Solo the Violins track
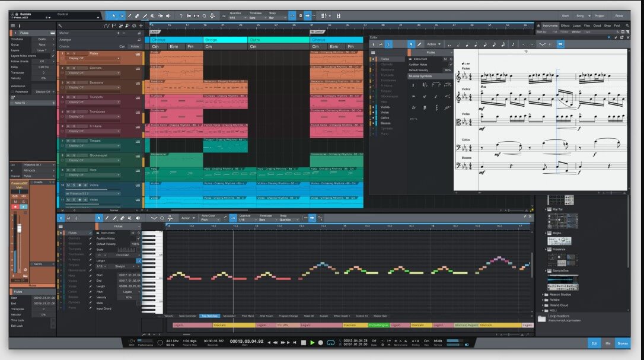The height and width of the screenshot is (360, 644). coord(74,186)
